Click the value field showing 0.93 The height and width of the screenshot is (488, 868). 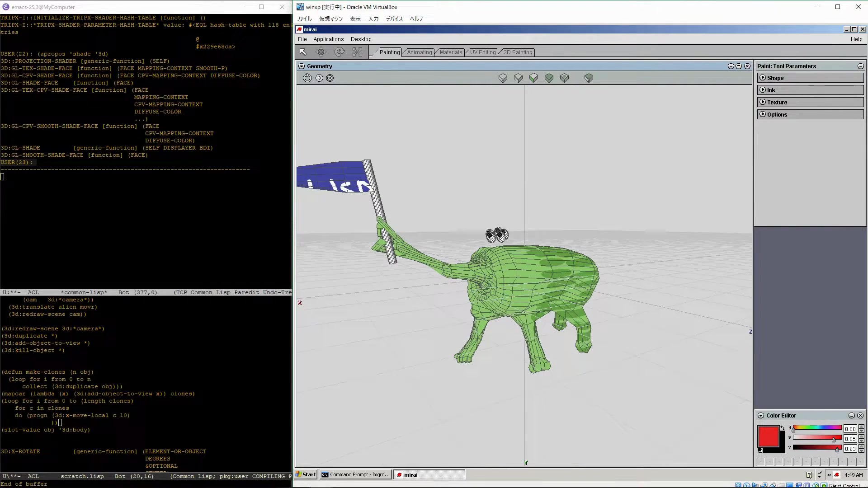click(x=850, y=449)
